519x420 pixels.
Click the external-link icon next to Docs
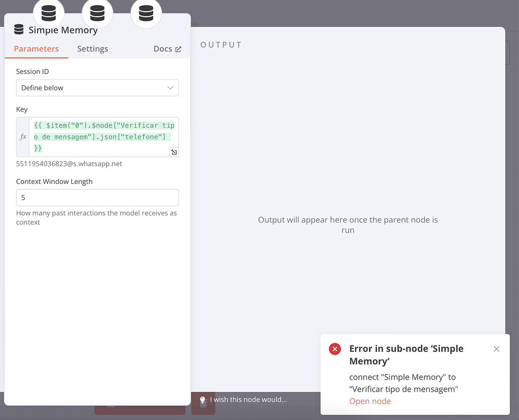(x=178, y=48)
